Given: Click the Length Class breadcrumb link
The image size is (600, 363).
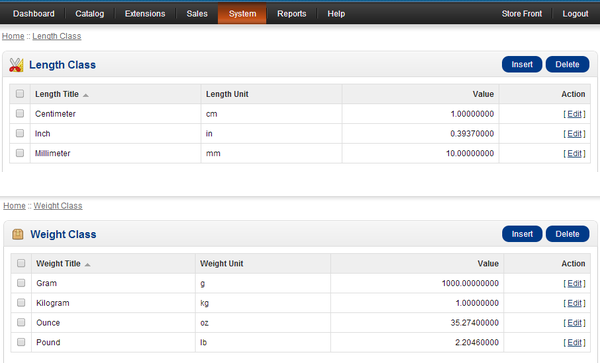Looking at the screenshot, I should coord(57,36).
